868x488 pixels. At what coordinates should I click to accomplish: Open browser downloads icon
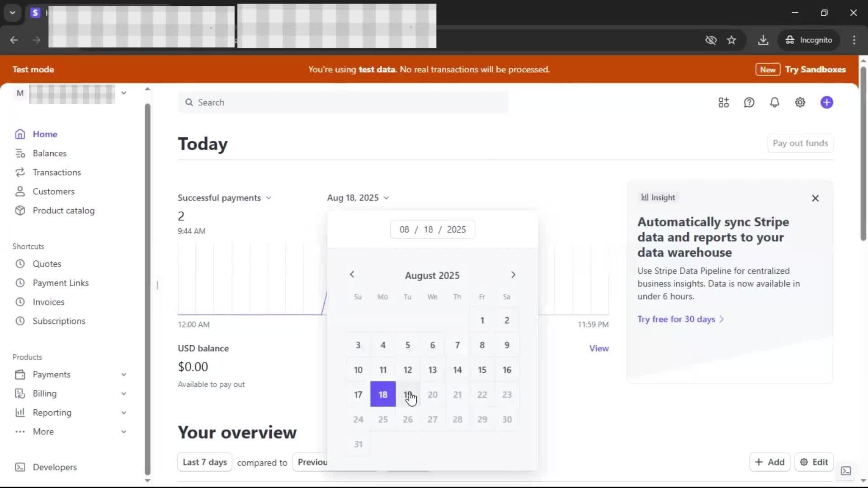pyautogui.click(x=763, y=40)
